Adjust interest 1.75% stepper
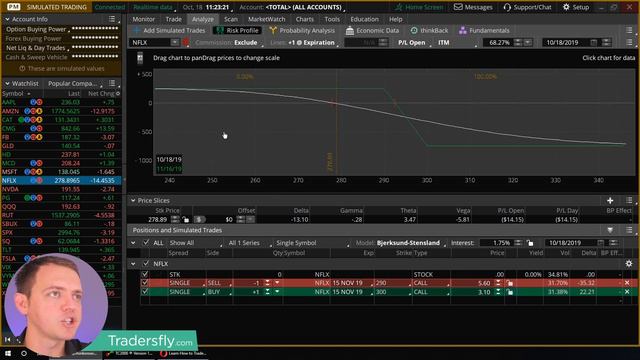 [x=518, y=243]
